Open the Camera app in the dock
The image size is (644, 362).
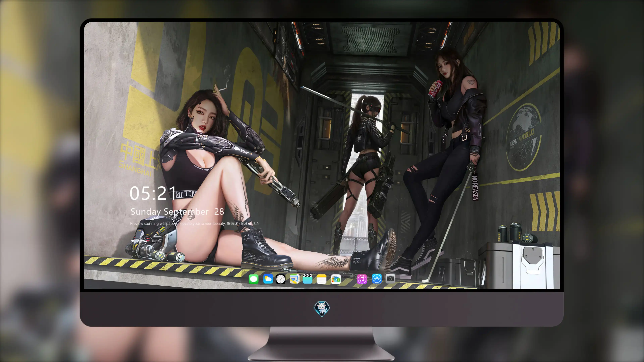click(390, 279)
